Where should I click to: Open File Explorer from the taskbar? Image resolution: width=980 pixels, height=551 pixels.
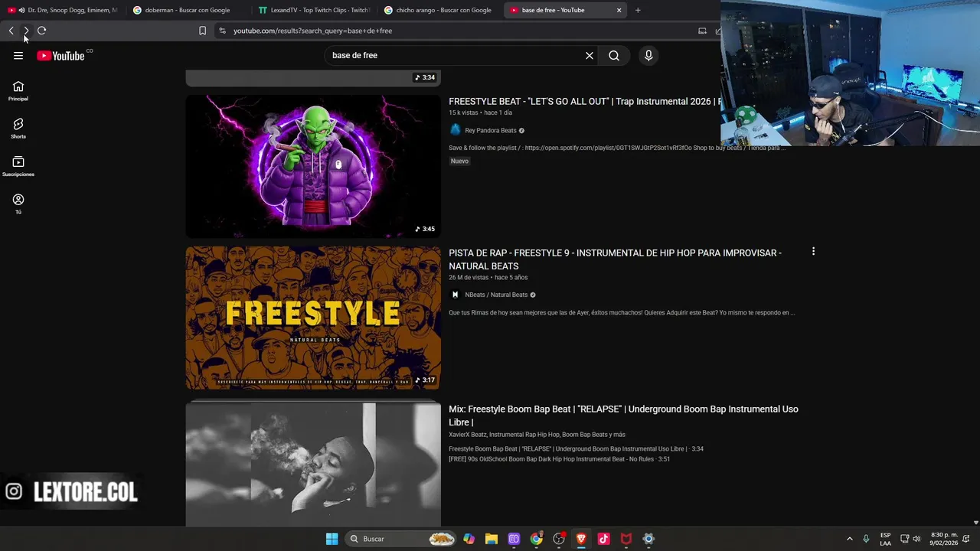pos(492,539)
